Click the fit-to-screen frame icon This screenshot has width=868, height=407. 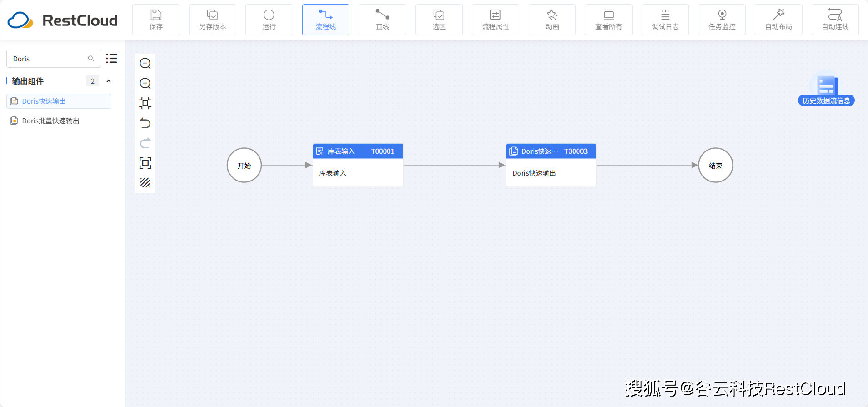(145, 163)
